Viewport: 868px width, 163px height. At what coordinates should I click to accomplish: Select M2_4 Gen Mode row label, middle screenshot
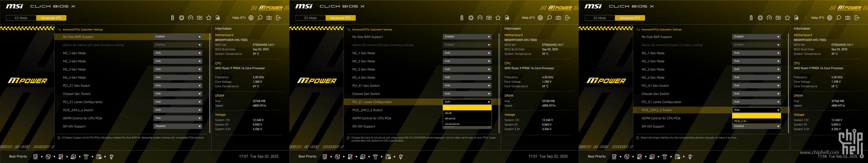(363, 78)
